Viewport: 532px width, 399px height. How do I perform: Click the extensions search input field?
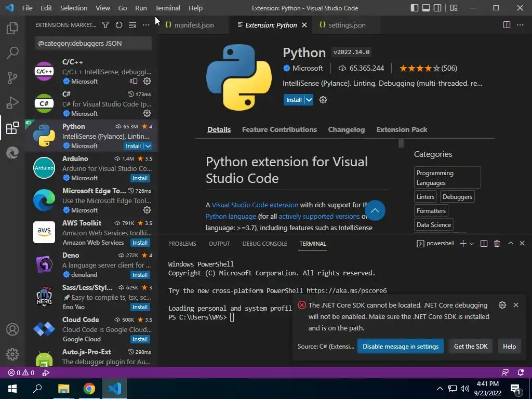[94, 44]
